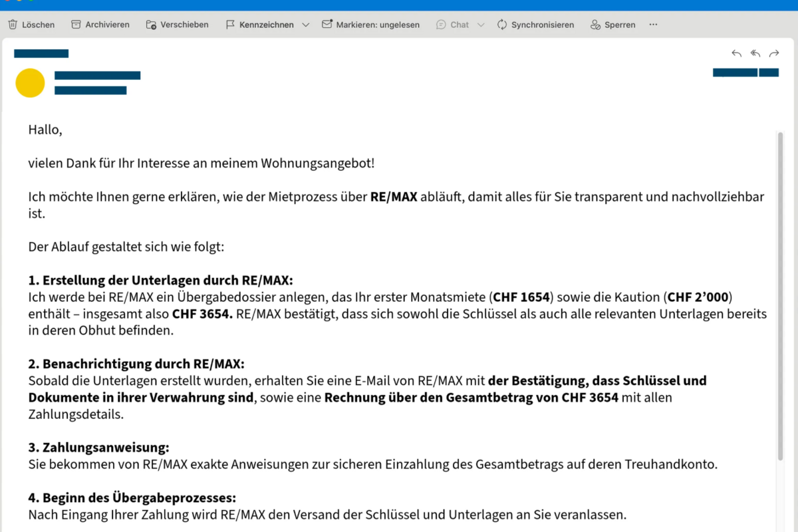Screen dimensions: 798x532
Task: Open the overflow (…) actions menu
Action: 652,25
